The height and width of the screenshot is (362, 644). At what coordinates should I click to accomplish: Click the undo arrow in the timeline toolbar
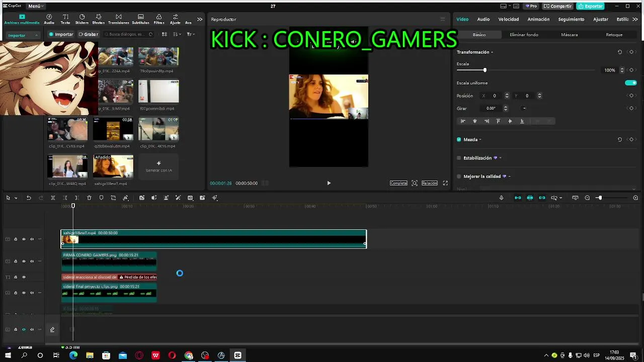[29, 198]
